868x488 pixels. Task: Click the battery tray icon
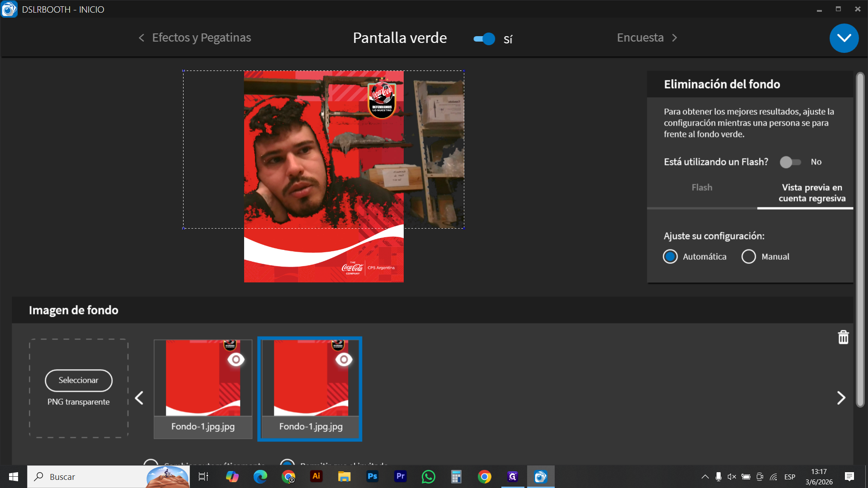pyautogui.click(x=746, y=477)
